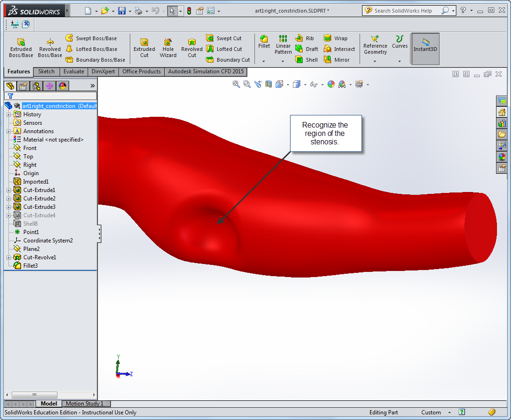511x420 pixels.
Task: Select the Lofted Cut tool
Action: (224, 49)
